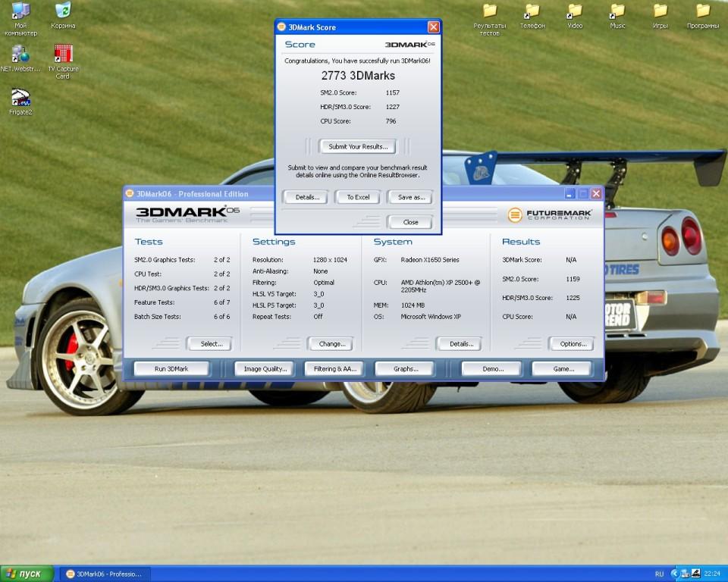Select the TV Capture Card desktop icon
The image size is (728, 582).
tap(63, 61)
